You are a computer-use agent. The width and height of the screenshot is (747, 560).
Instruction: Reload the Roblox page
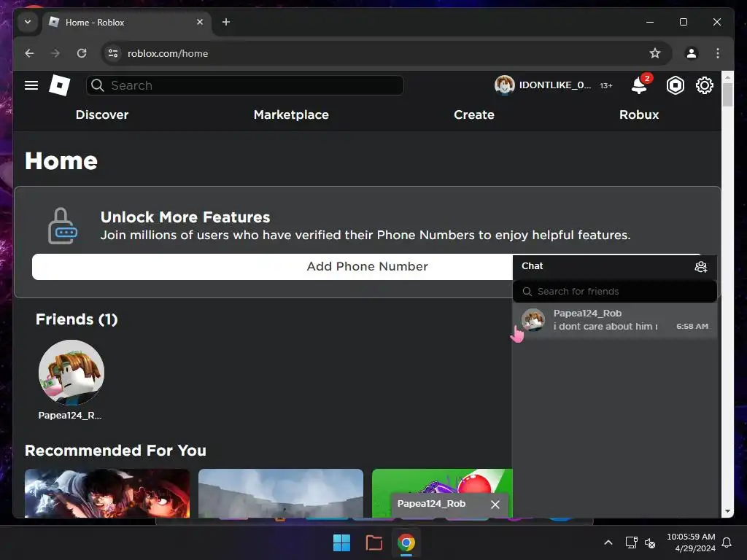coord(82,53)
